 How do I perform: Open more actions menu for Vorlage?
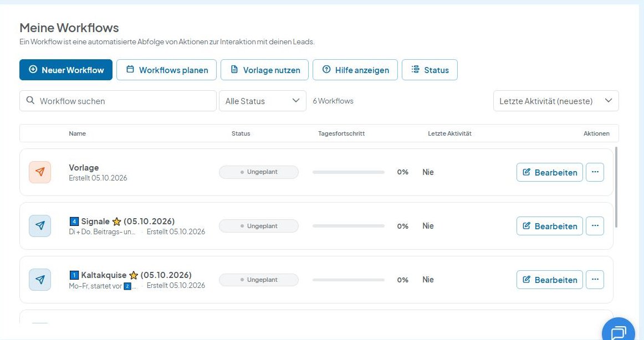pyautogui.click(x=595, y=172)
